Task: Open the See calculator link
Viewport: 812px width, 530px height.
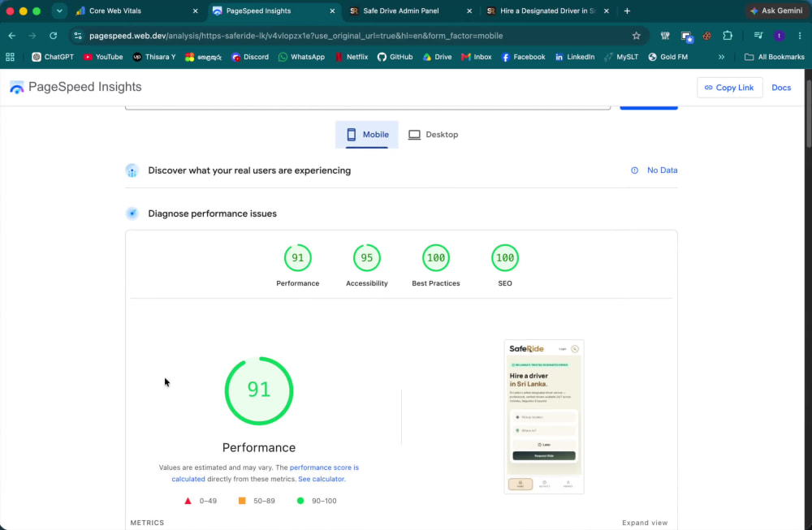Action: point(321,479)
